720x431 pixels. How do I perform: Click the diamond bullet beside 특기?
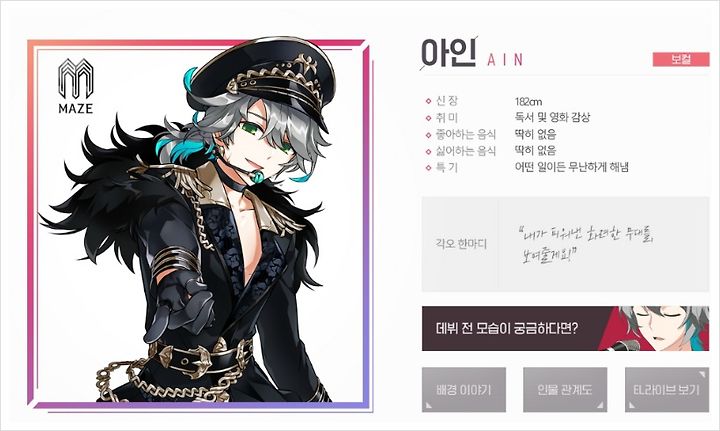pyautogui.click(x=428, y=168)
